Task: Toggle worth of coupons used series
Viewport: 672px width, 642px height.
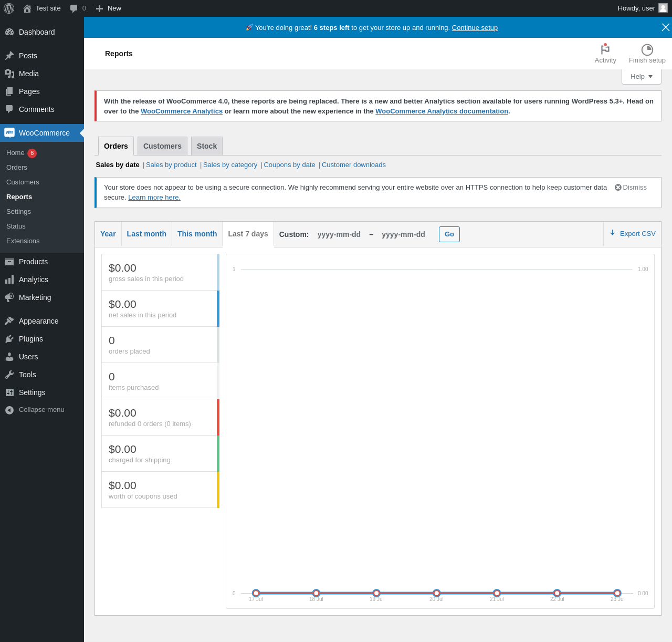Action: (x=160, y=490)
